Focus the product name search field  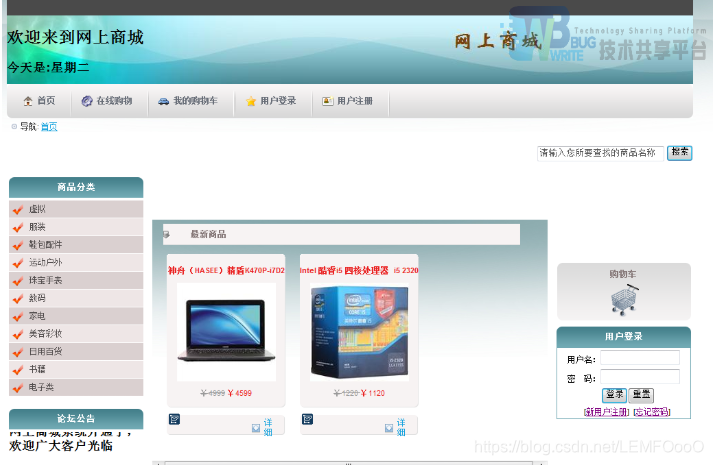point(600,153)
